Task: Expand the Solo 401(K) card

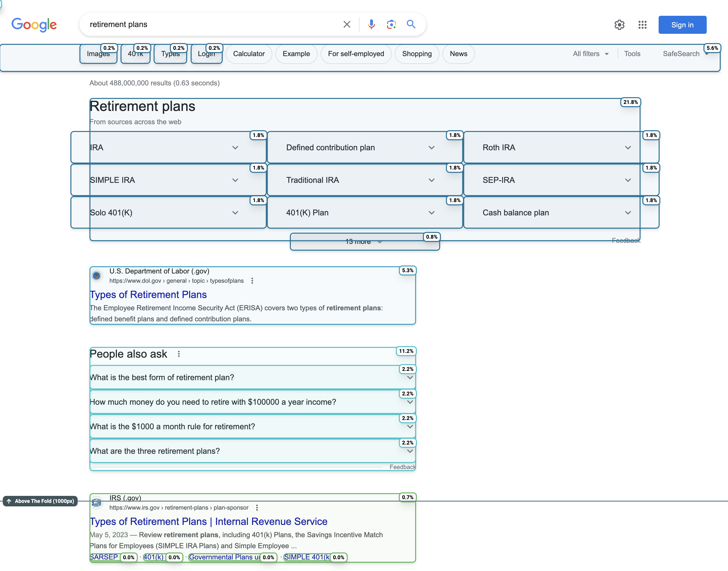Action: click(169, 213)
